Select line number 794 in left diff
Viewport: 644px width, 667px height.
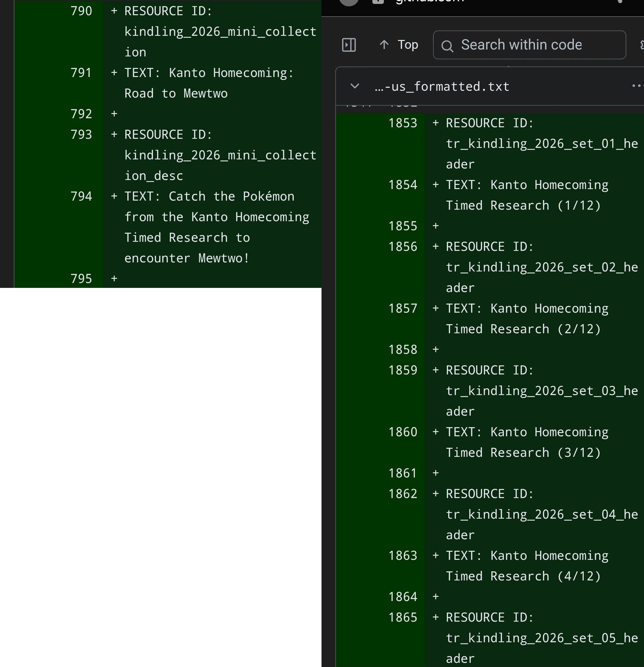coord(81,196)
